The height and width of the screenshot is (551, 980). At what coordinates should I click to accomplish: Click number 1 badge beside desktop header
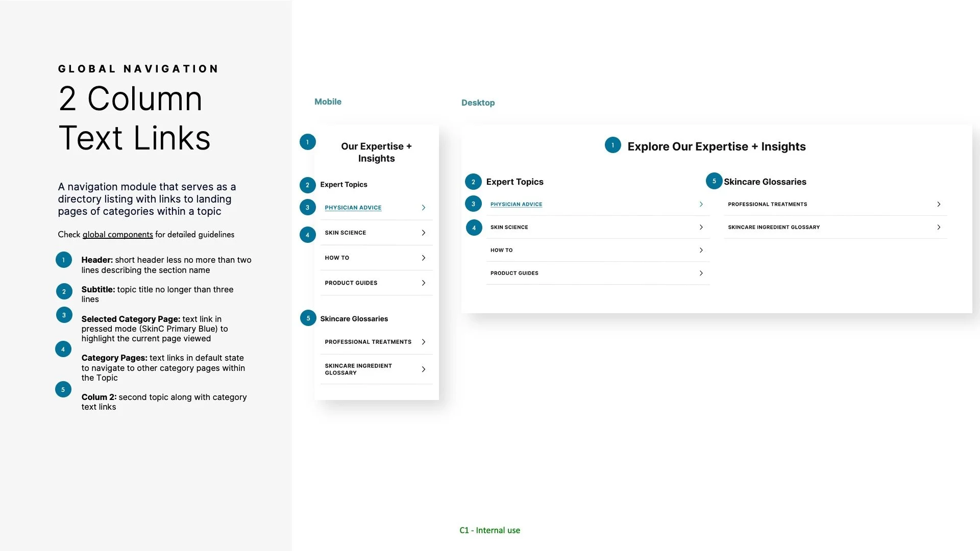pos(613,145)
